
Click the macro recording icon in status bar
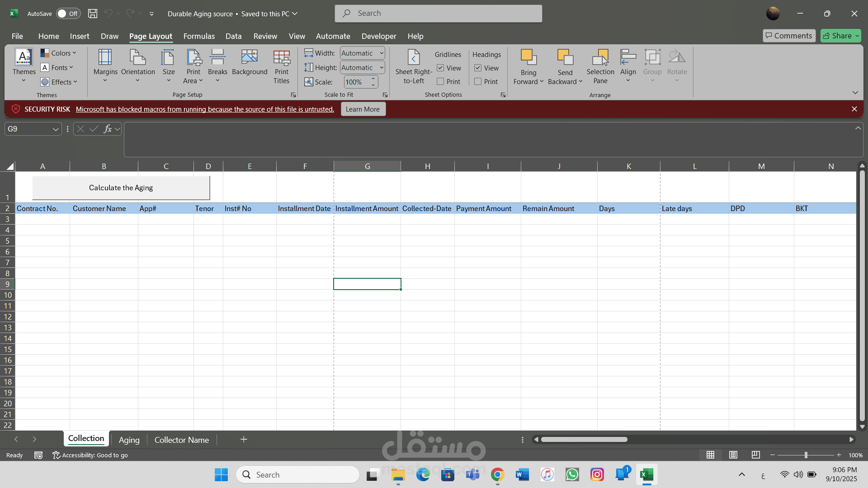pos(38,455)
